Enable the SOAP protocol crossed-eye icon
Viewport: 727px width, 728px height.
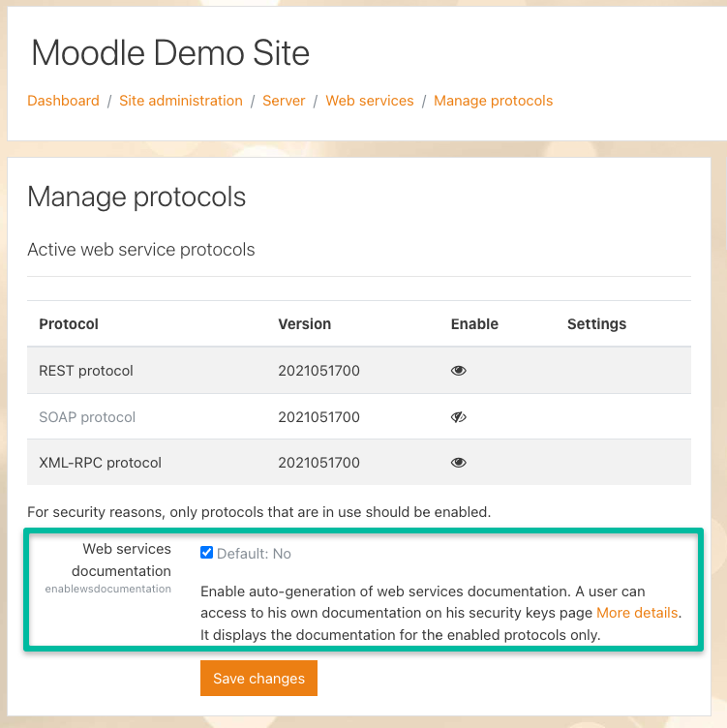[x=459, y=417]
